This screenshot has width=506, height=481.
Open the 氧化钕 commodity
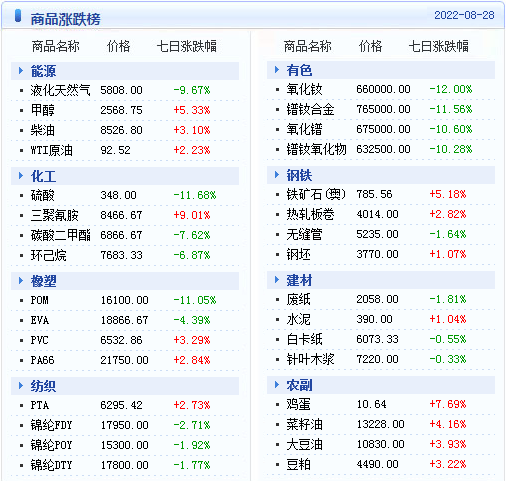coord(304,89)
